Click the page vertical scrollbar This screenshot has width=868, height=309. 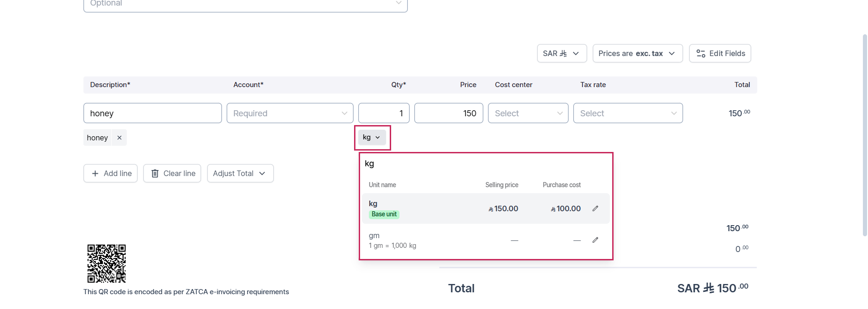coord(865,134)
